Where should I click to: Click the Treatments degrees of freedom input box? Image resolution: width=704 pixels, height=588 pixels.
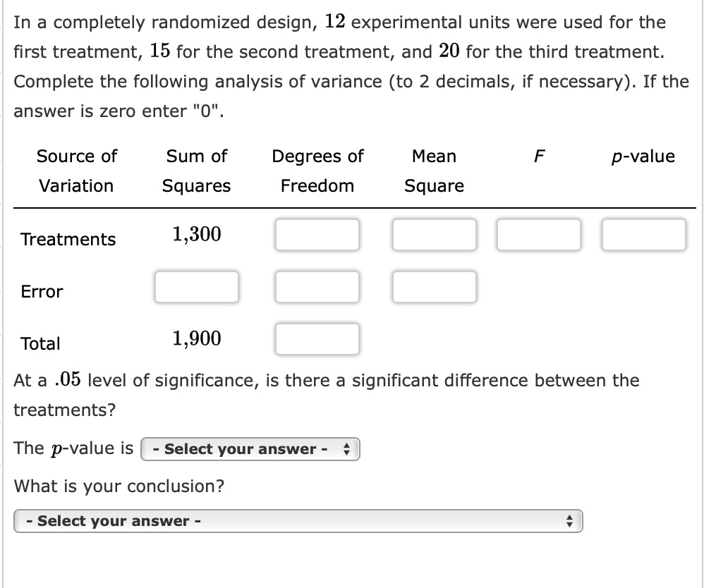coord(317,235)
